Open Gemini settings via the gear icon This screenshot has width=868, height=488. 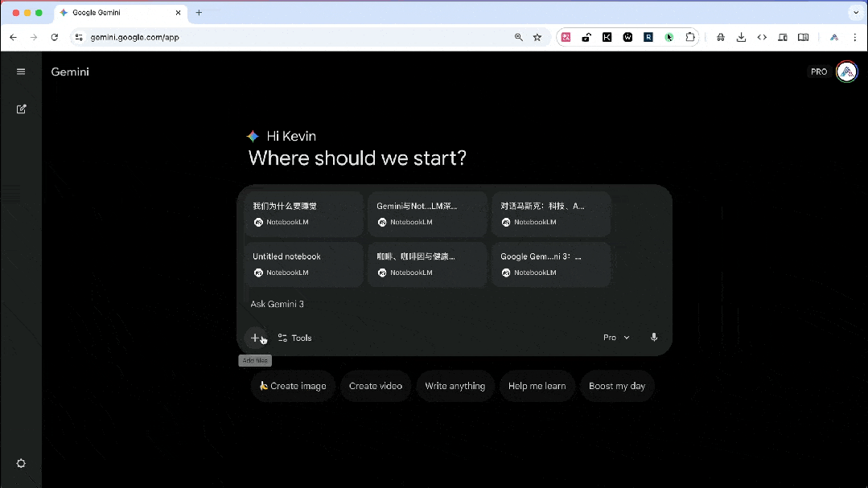pyautogui.click(x=21, y=463)
